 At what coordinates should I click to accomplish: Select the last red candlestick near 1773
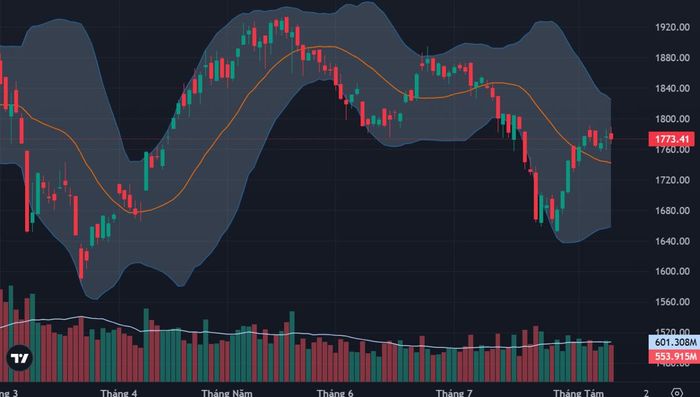click(x=611, y=136)
